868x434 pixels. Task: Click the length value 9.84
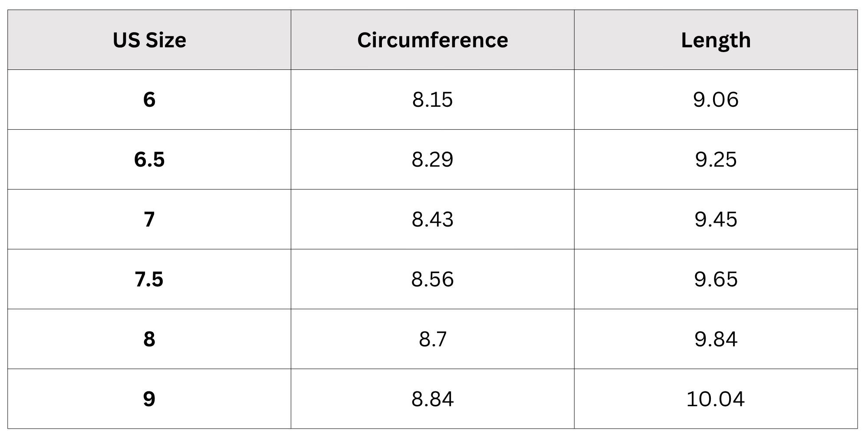716,339
